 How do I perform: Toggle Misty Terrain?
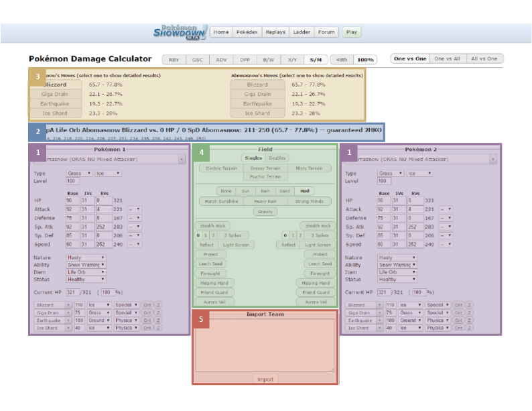(309, 168)
